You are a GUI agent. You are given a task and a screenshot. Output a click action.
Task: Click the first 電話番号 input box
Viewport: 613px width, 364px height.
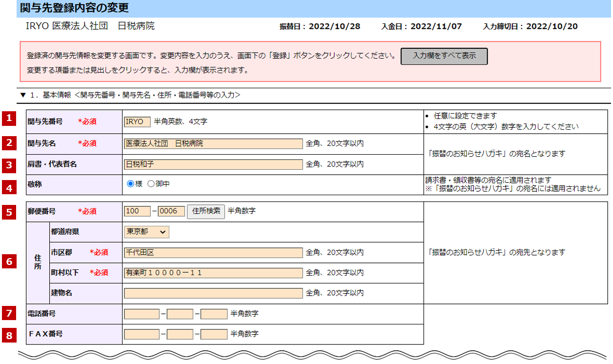tap(142, 314)
